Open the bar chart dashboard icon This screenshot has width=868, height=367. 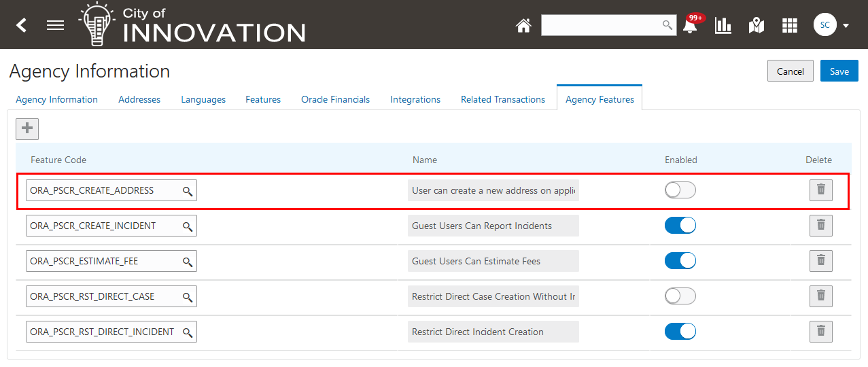click(x=723, y=26)
